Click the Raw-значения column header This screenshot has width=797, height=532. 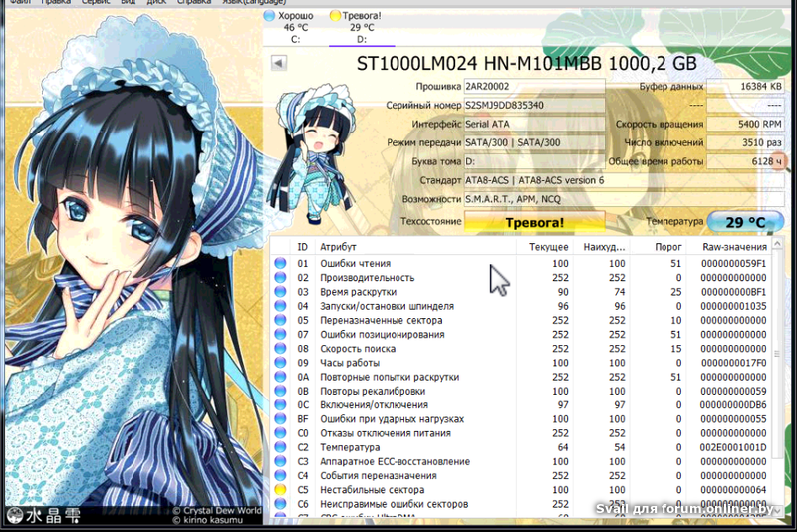[x=729, y=247]
